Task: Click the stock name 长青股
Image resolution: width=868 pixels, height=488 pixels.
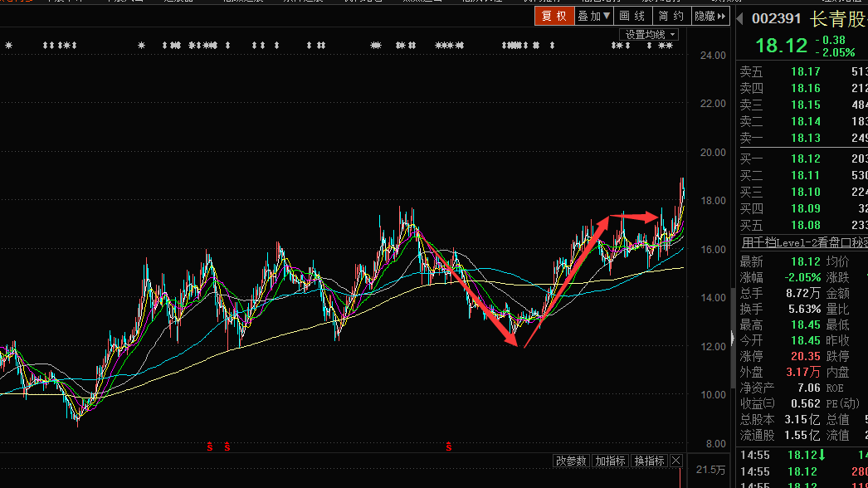Action: tap(838, 19)
